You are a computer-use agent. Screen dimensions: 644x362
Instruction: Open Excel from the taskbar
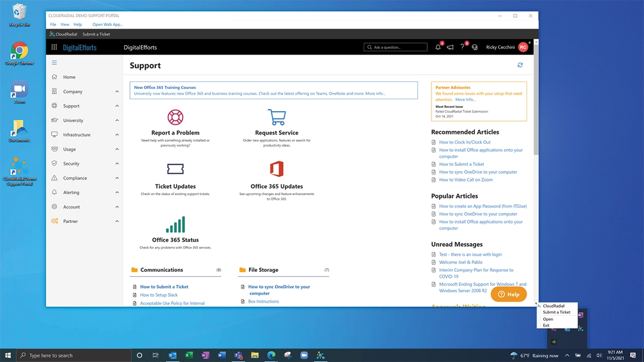pos(189,355)
